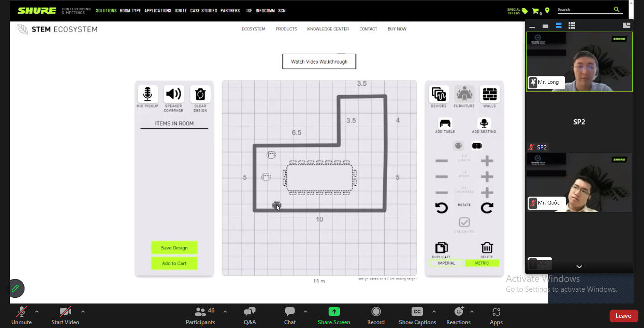644x328 pixels.
Task: Open the Knowledge Center menu
Action: pos(328,29)
